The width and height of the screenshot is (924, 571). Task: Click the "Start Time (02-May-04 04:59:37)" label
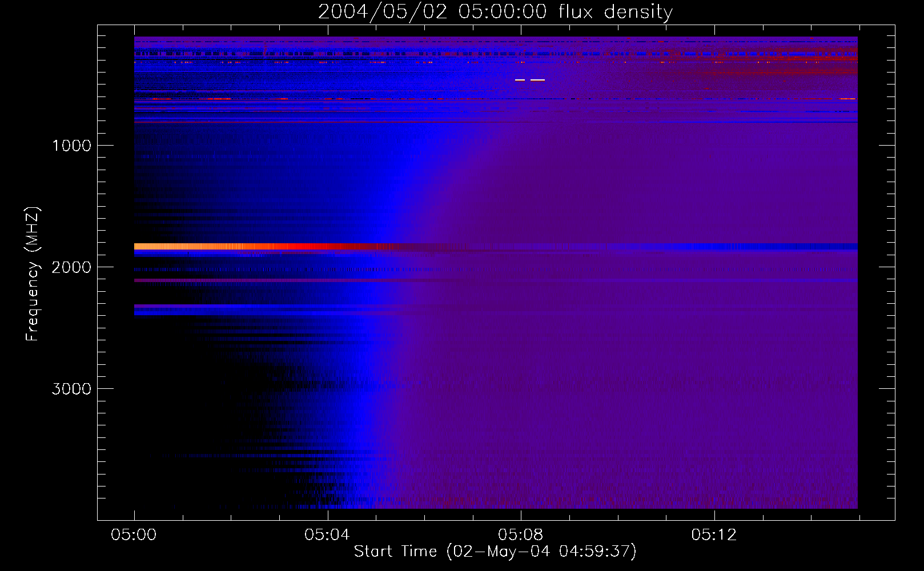pos(495,552)
